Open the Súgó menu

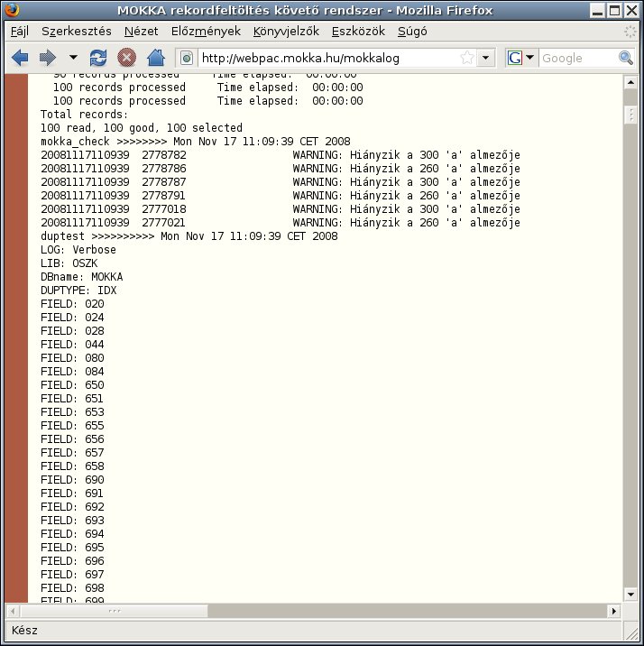point(413,31)
